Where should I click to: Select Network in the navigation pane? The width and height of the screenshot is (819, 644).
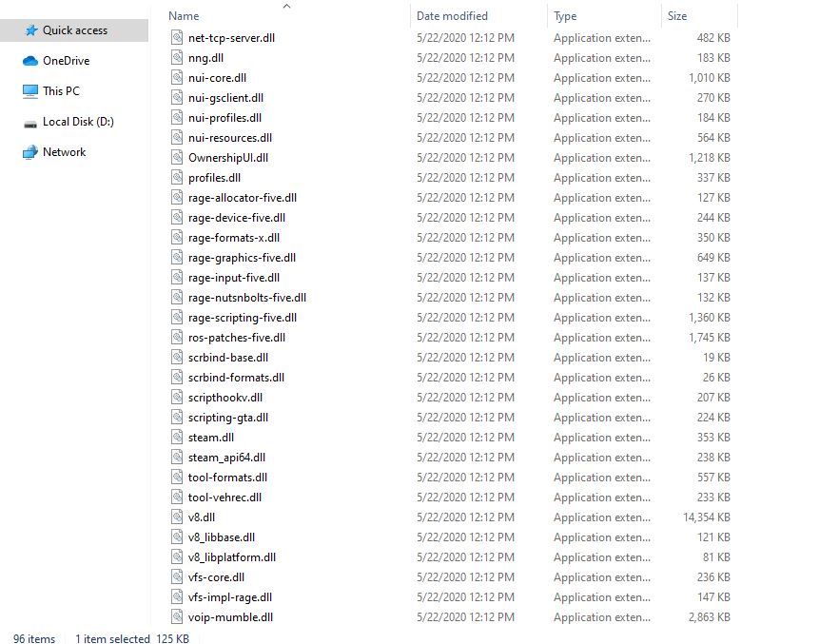[65, 152]
